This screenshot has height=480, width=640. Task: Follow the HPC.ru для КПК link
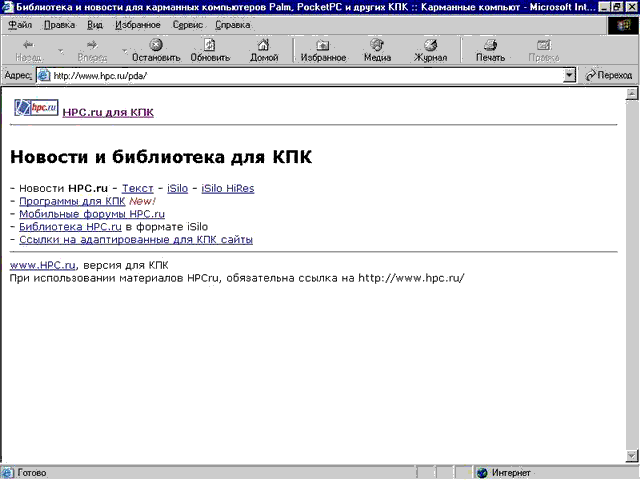pos(108,112)
